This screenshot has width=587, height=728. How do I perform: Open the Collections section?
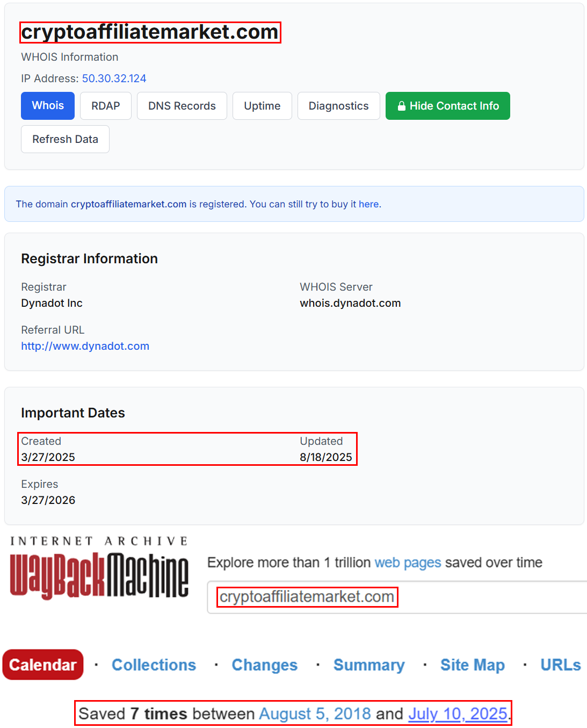tap(154, 665)
